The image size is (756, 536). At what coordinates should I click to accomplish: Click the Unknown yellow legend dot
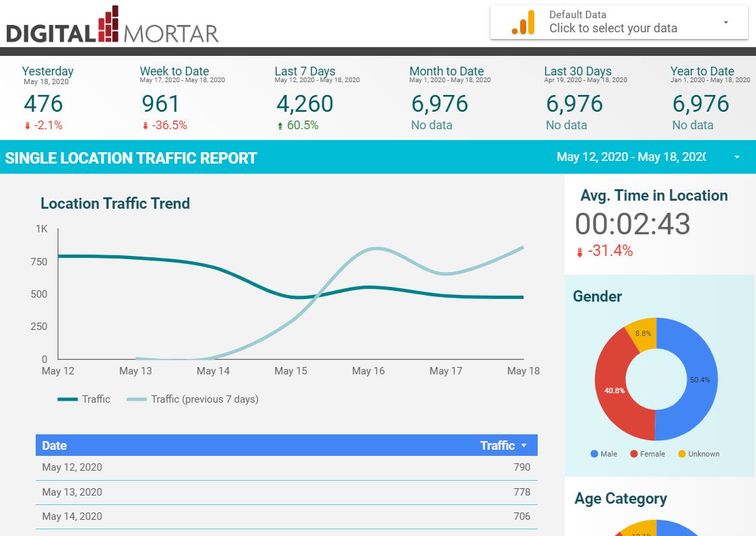point(682,454)
